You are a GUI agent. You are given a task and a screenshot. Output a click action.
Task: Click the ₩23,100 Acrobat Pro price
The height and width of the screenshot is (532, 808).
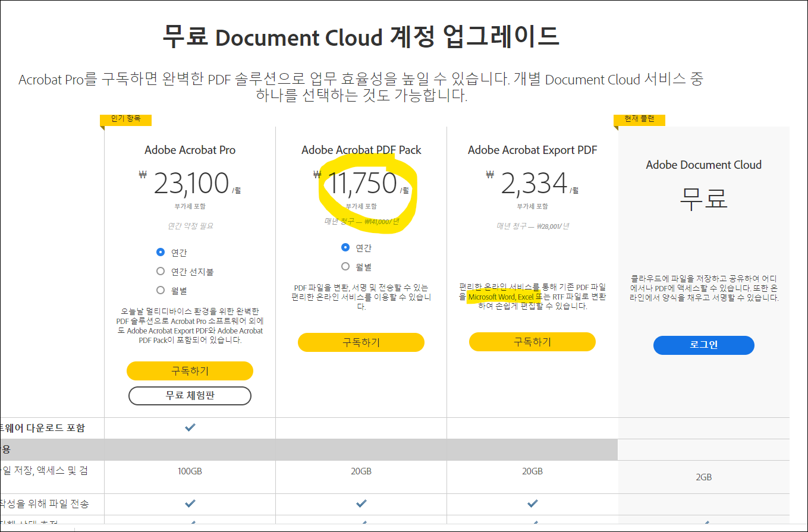pyautogui.click(x=191, y=183)
